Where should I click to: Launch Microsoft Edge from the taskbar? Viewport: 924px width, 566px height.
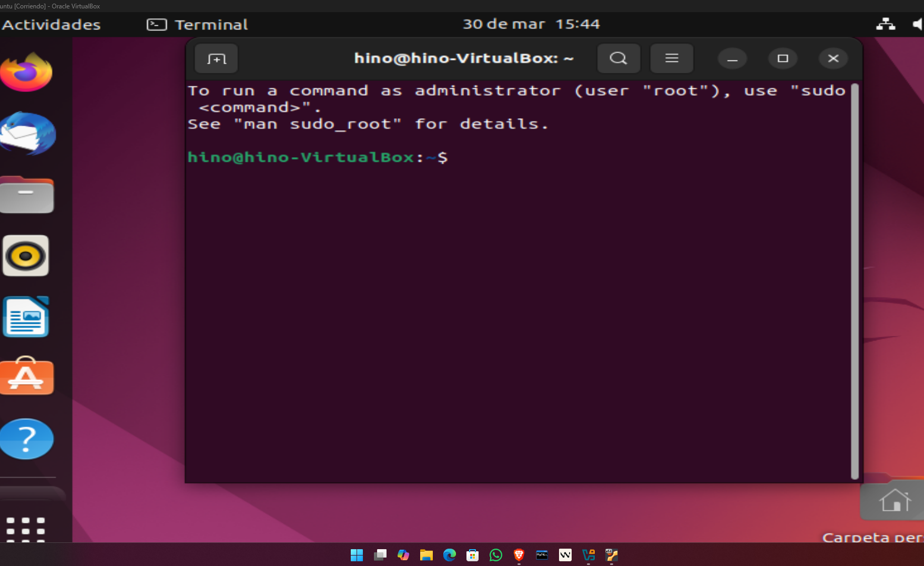point(450,555)
